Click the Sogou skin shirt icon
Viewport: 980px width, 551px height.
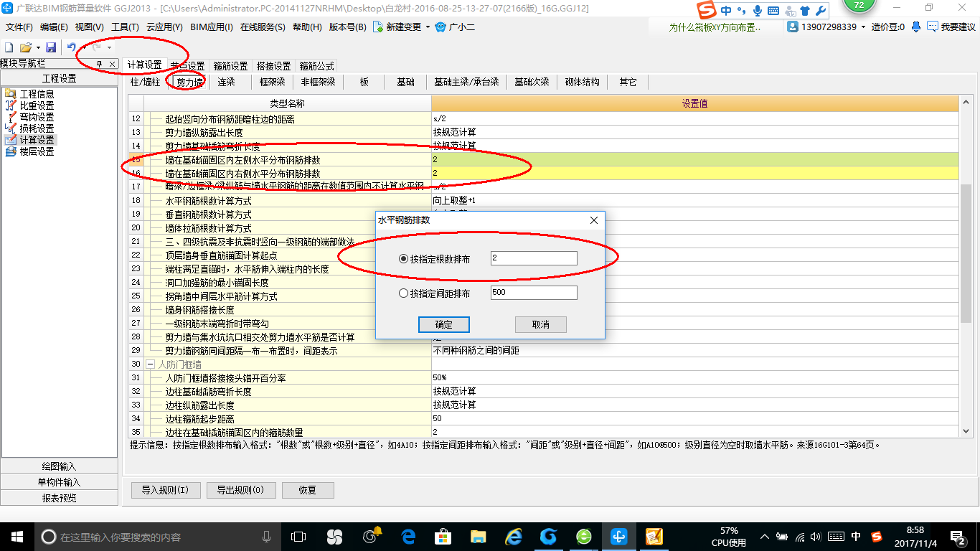coord(806,11)
